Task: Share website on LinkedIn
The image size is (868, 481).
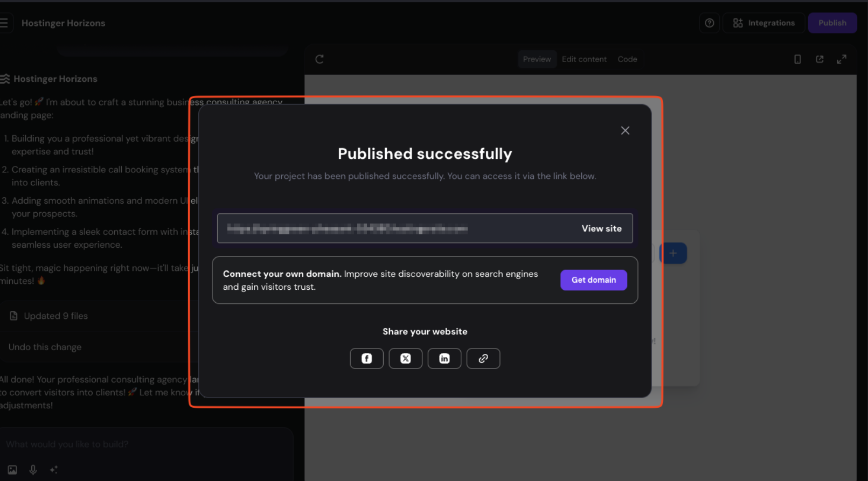Action: coord(445,359)
